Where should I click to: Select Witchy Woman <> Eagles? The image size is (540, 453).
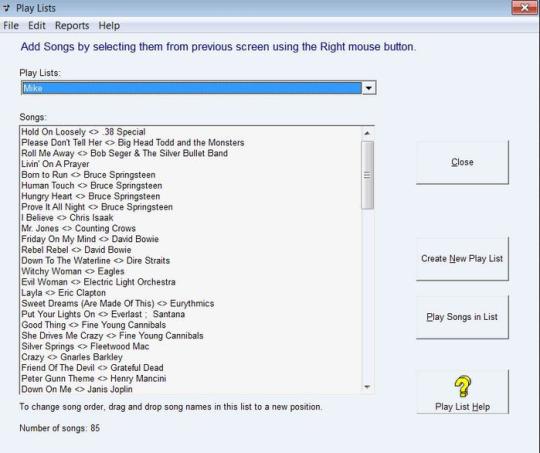(191, 271)
